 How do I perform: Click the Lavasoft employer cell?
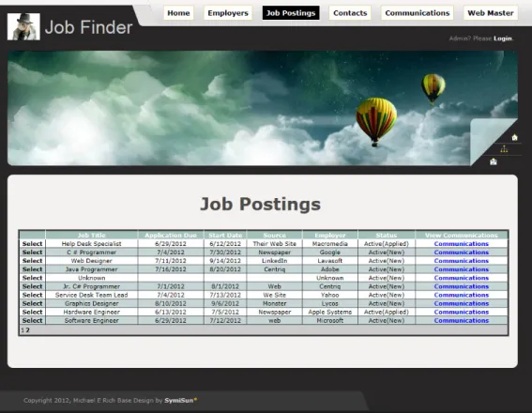329,261
